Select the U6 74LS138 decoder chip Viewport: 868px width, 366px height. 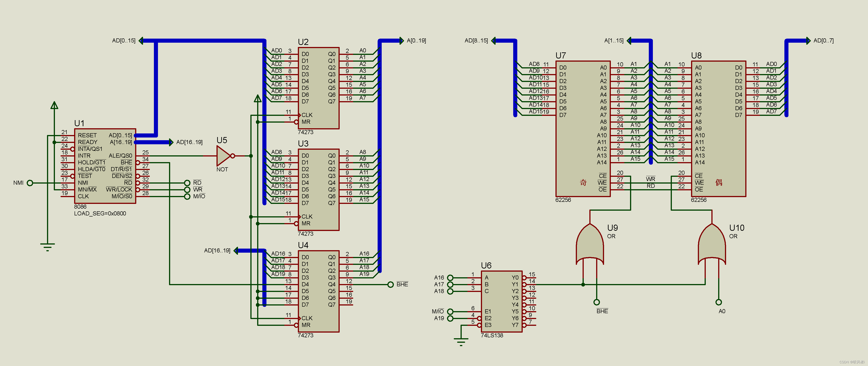point(501,301)
